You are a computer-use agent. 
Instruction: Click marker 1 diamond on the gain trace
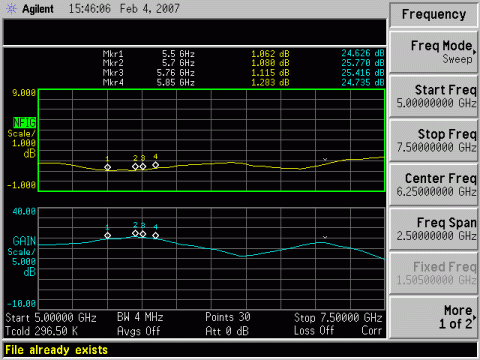(107, 235)
